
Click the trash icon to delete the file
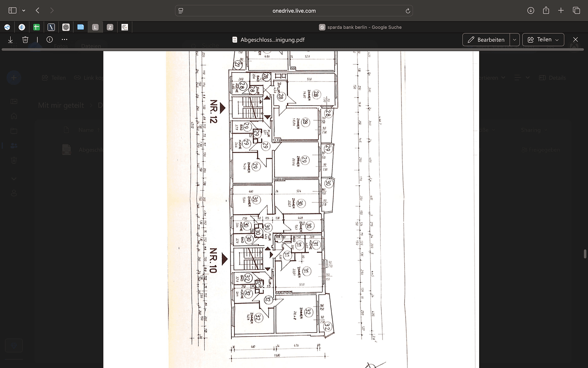pyautogui.click(x=25, y=40)
